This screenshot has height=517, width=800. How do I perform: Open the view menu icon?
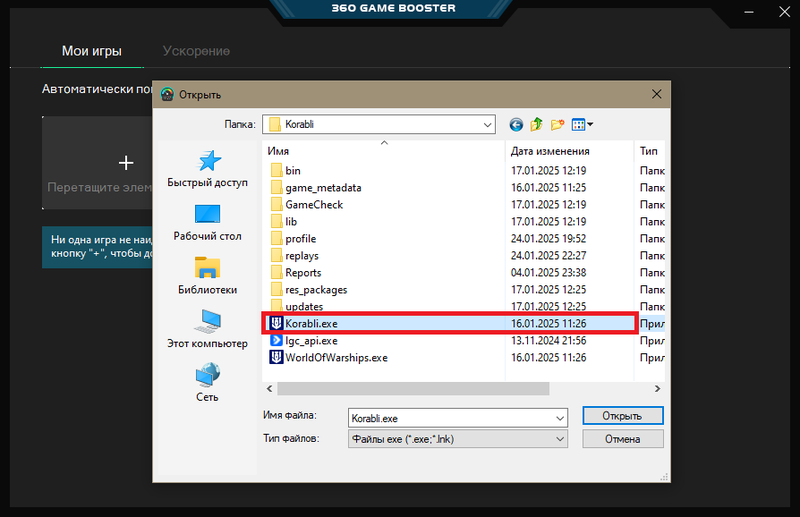(x=582, y=125)
